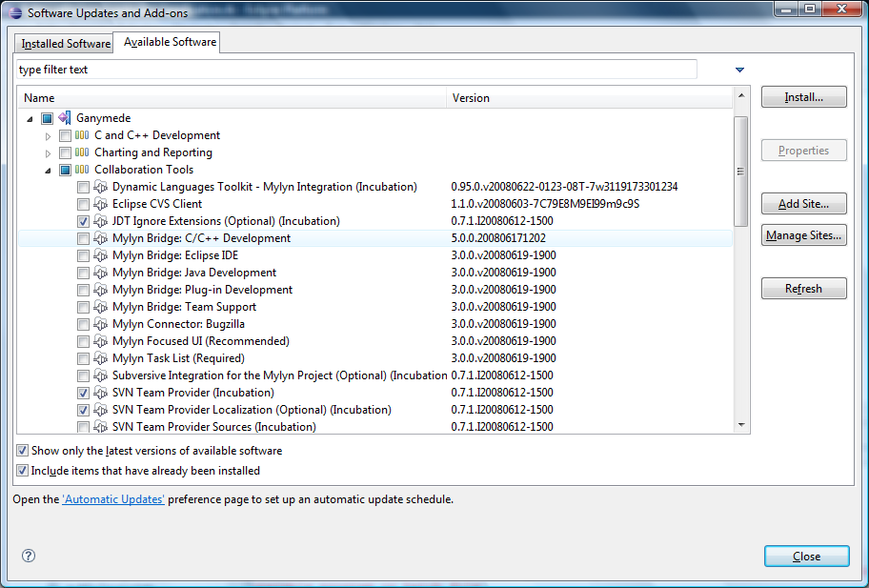Click the Mylyn Connector: Bugzilla feature icon
Screen dimensions: 869x588
click(100, 324)
